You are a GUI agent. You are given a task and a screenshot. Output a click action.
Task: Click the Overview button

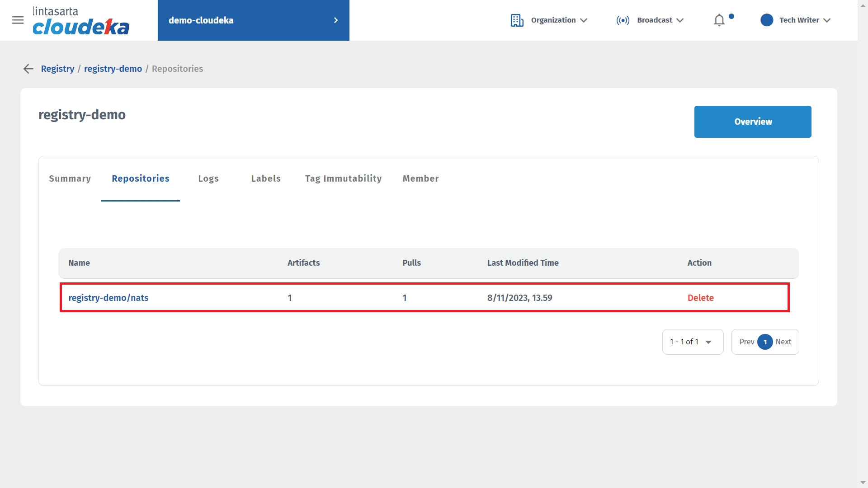752,122
